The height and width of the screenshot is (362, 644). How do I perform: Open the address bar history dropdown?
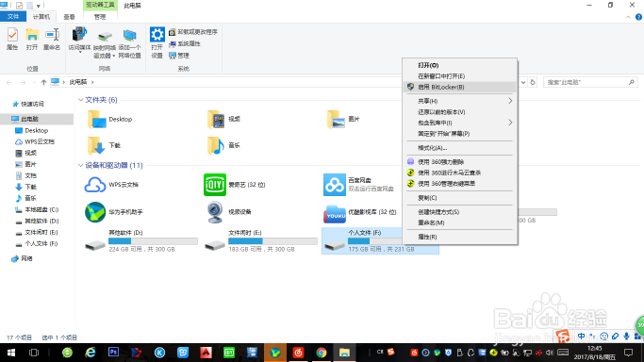[x=523, y=82]
